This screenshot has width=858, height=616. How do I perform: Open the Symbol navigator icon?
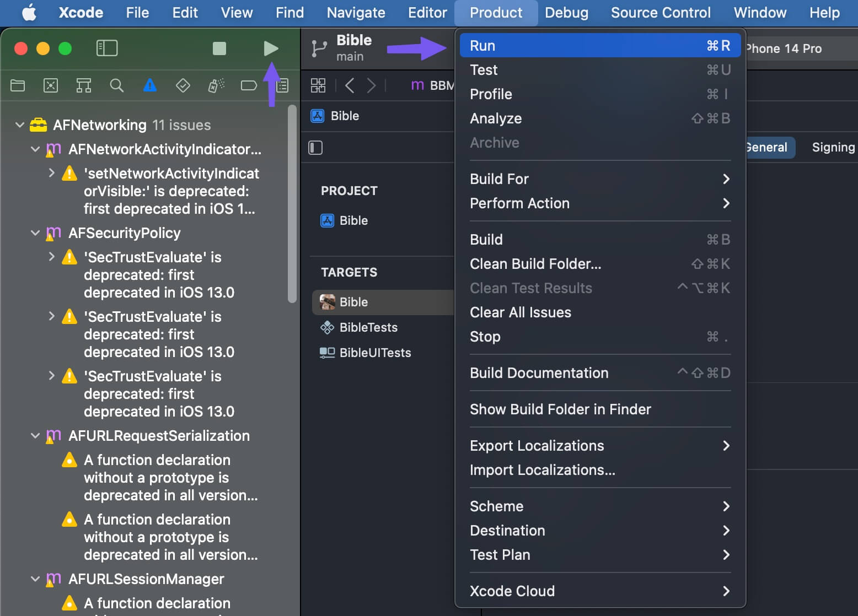(x=84, y=85)
